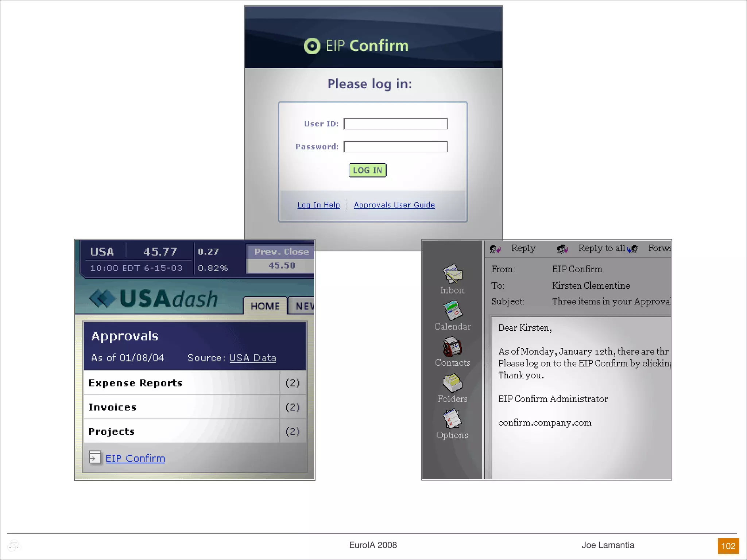Open the Log In Help link
The image size is (747, 560).
pyautogui.click(x=318, y=205)
